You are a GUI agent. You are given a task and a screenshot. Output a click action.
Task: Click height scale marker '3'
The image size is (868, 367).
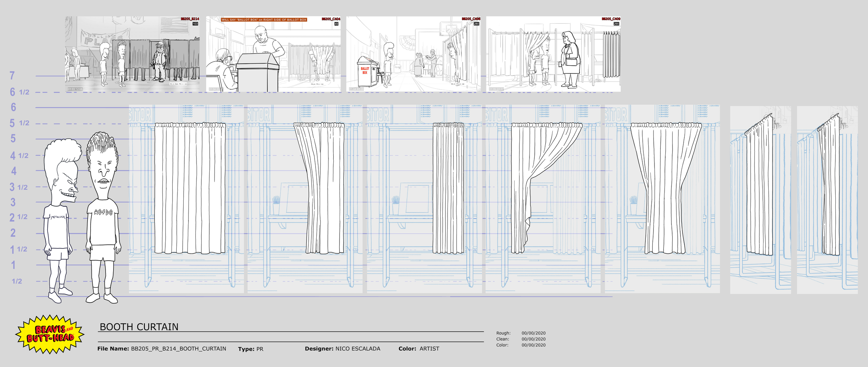click(x=13, y=202)
